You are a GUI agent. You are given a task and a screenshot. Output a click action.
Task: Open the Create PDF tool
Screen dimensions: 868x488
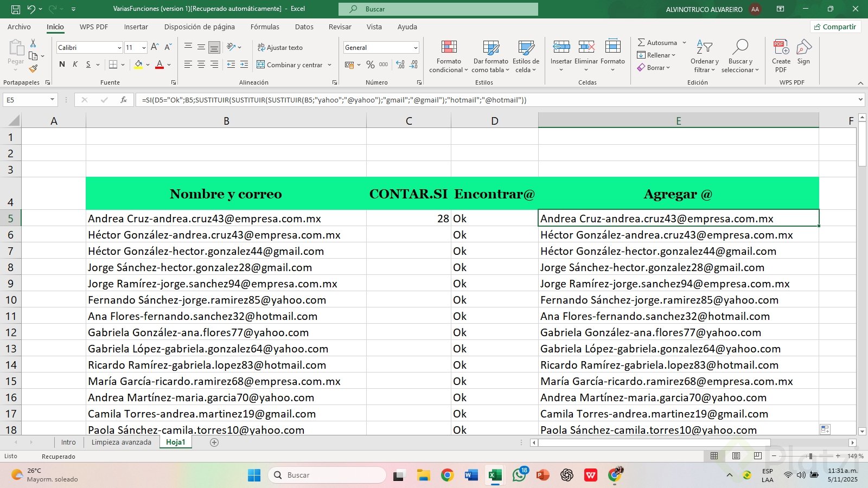781,56
